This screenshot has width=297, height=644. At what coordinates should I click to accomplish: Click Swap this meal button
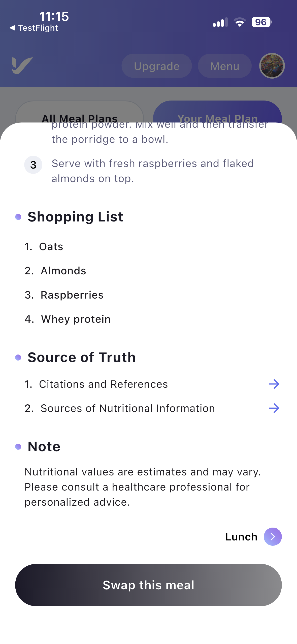coord(148,585)
